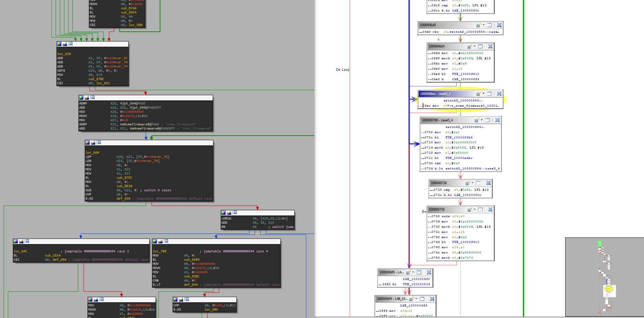The width and height of the screenshot is (644, 318).
Task: Click sub_870C call in loc_628 block
Action: click(96, 79)
